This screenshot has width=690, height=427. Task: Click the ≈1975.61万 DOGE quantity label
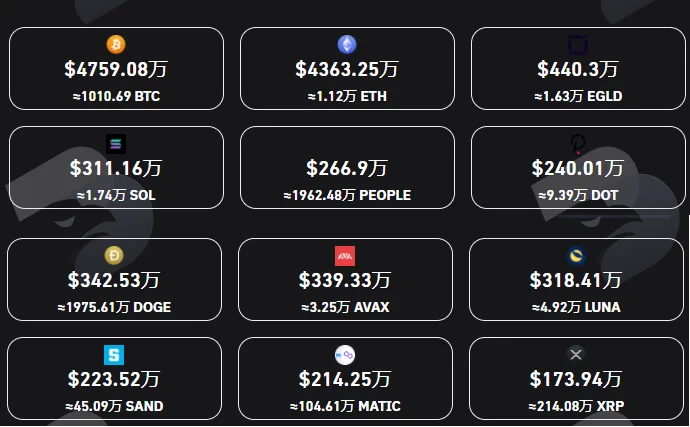pyautogui.click(x=114, y=307)
